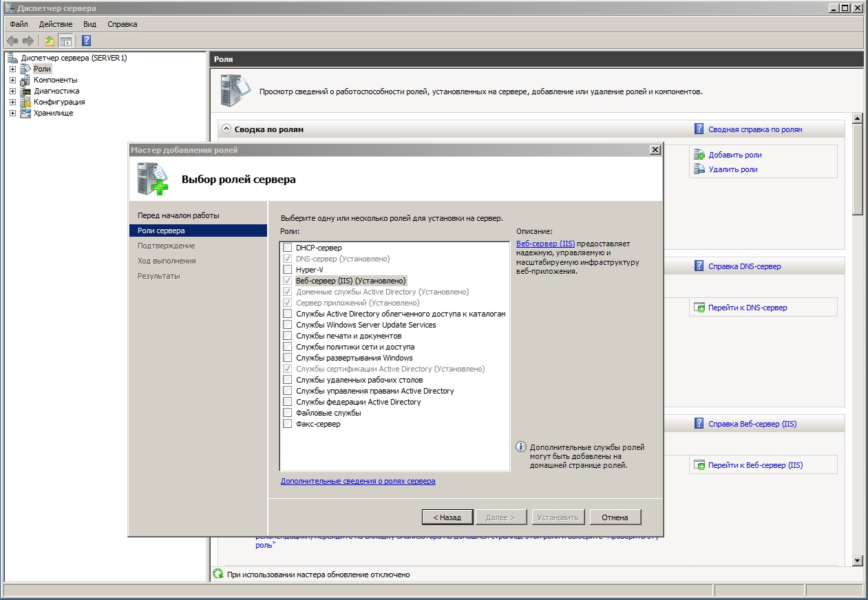
Task: Click help icon beside Справка Веб-сервер (IIS)
Action: [x=699, y=423]
